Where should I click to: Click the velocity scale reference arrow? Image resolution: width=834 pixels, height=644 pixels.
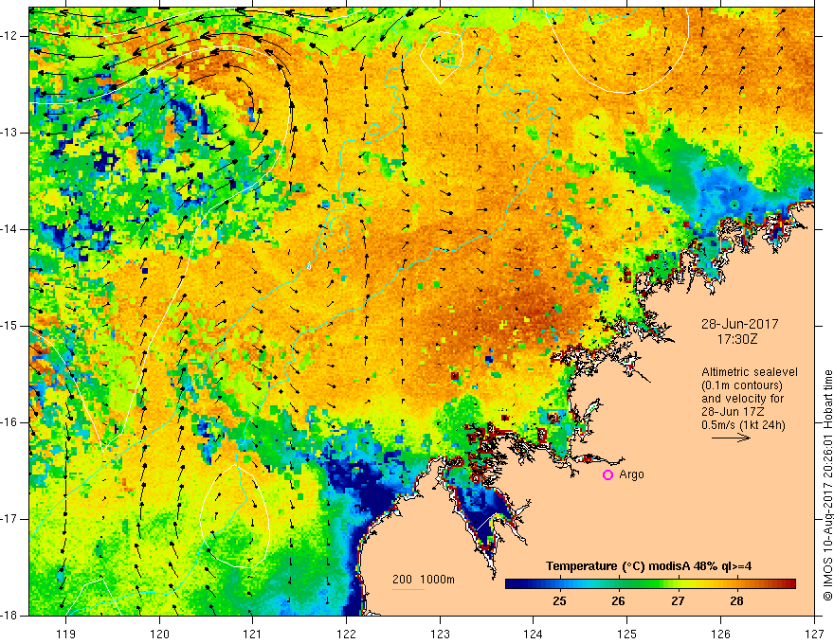click(x=731, y=438)
